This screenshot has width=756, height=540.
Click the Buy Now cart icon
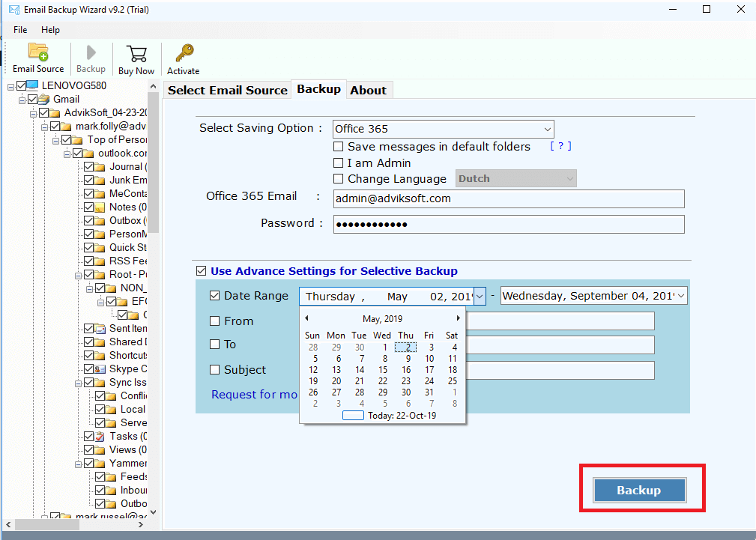click(x=136, y=53)
